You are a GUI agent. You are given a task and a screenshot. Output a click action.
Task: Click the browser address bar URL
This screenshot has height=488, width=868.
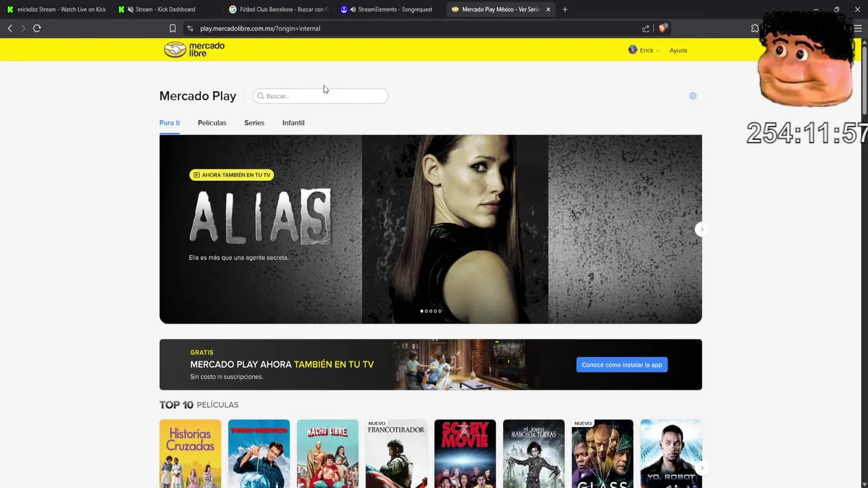(260, 28)
